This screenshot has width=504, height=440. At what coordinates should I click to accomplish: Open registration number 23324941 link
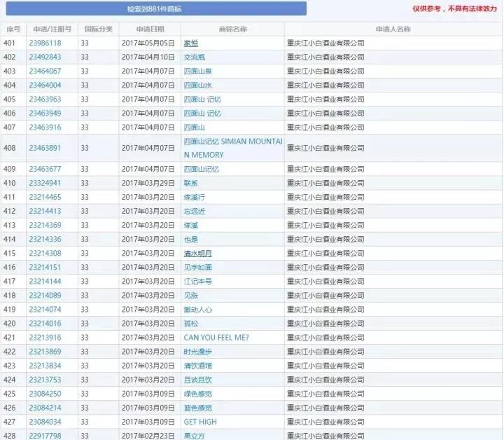(x=45, y=184)
